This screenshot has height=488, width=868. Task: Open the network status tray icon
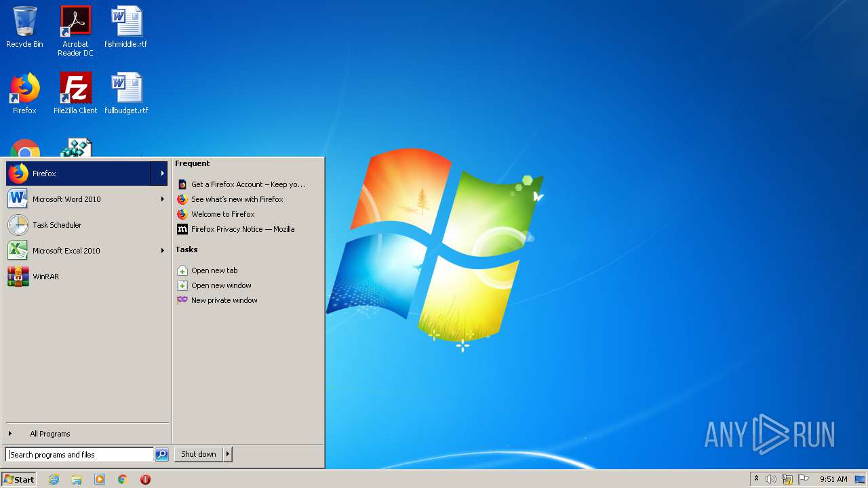(x=787, y=479)
